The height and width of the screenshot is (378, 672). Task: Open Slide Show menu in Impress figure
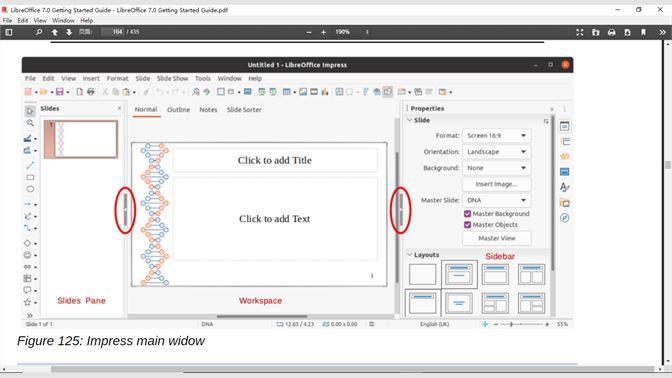(x=172, y=78)
